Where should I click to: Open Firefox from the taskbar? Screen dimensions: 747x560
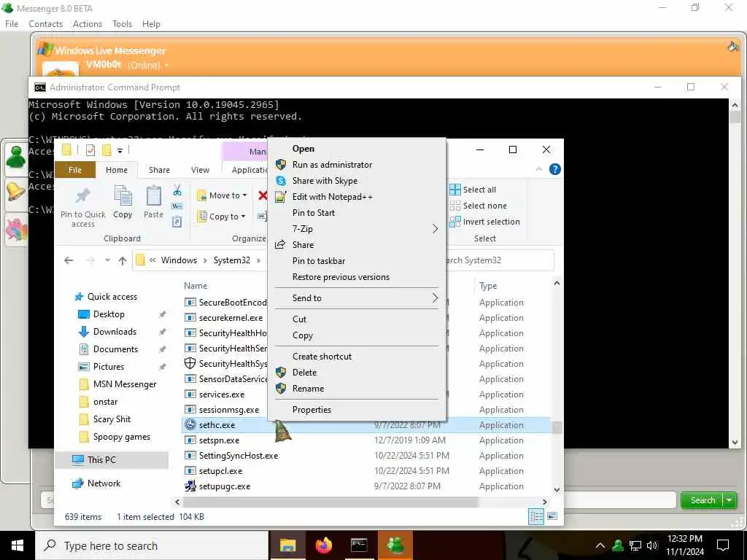323,545
